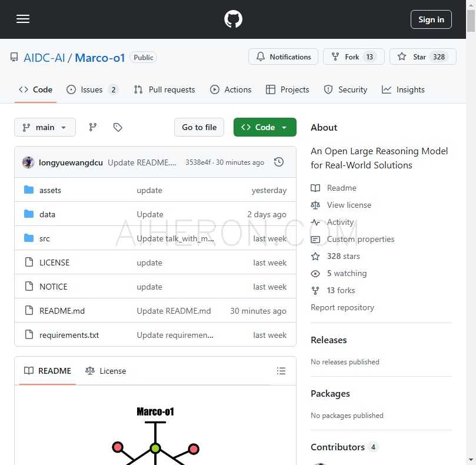Open the branches view icon
The image size is (476, 465).
(x=93, y=127)
